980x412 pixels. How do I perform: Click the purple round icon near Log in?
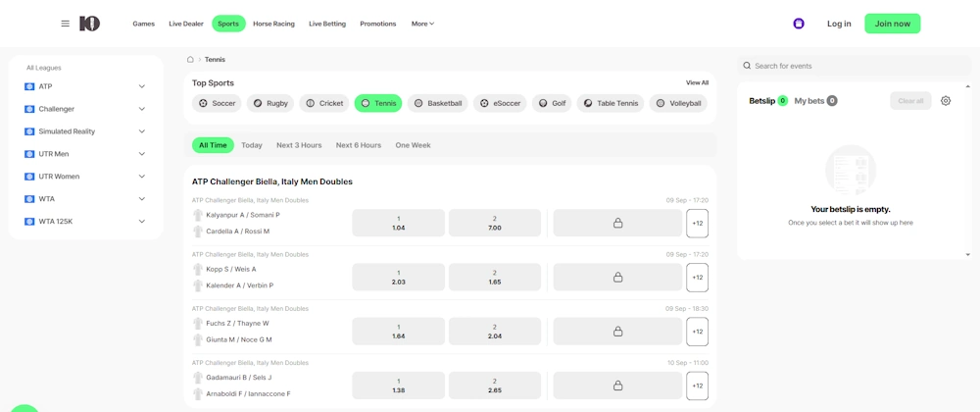click(798, 24)
